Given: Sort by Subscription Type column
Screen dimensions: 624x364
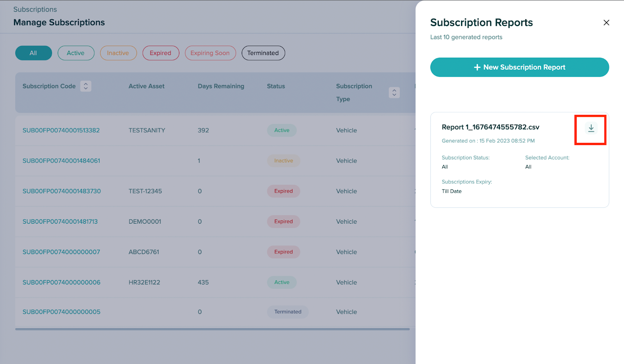Looking at the screenshot, I should coord(394,93).
